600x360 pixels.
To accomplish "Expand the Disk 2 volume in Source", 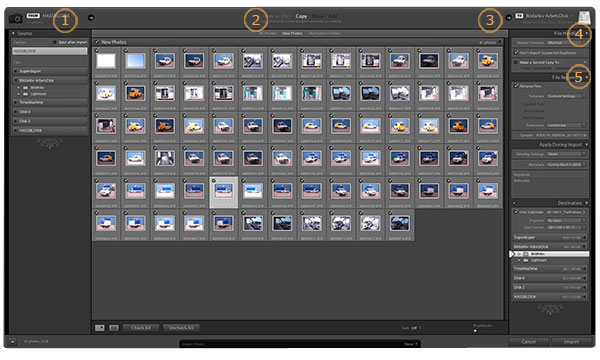I will 16,121.
